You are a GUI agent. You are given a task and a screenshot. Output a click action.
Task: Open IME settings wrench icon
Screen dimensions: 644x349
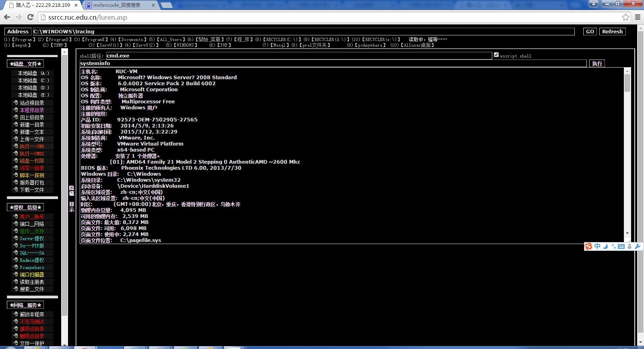click(638, 246)
